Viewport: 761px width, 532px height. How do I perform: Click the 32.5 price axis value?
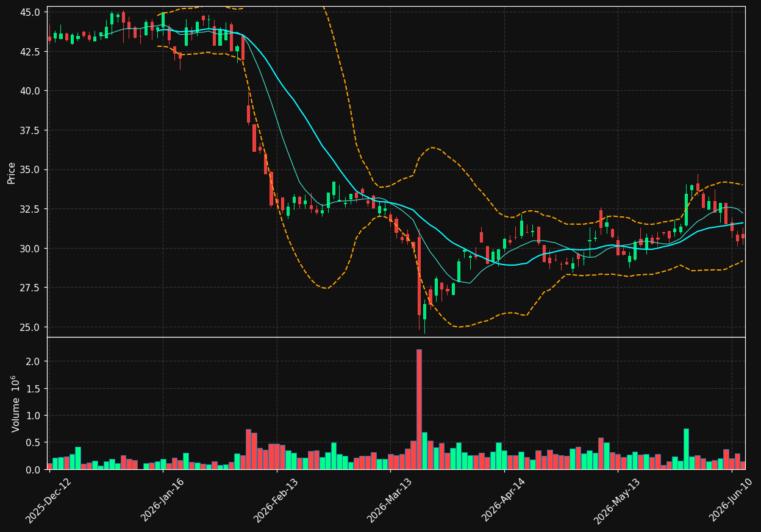[30, 209]
